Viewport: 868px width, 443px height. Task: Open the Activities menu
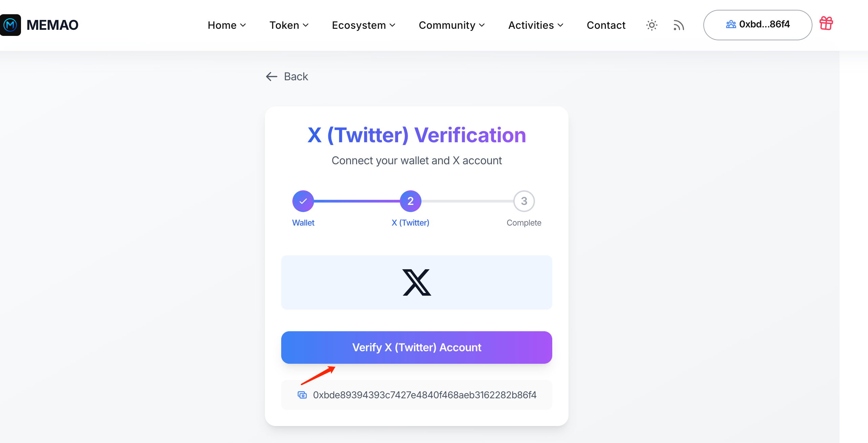[x=536, y=25]
